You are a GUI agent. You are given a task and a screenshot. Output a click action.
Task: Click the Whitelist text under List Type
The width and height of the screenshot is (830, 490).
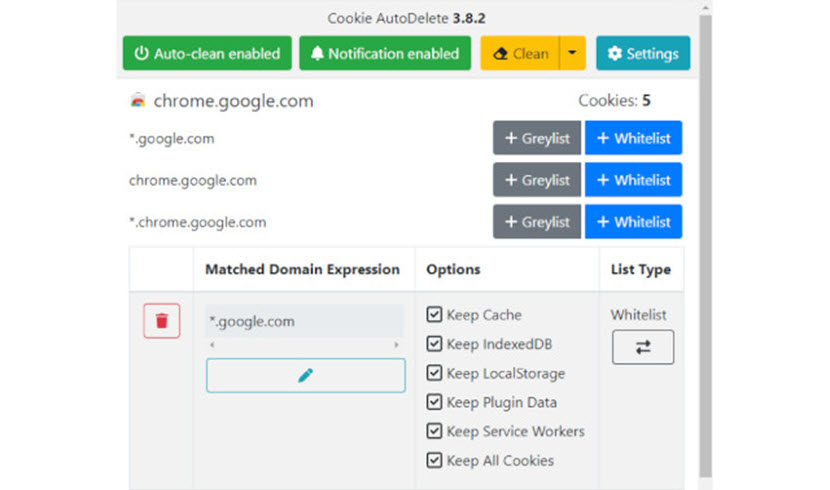click(x=638, y=315)
